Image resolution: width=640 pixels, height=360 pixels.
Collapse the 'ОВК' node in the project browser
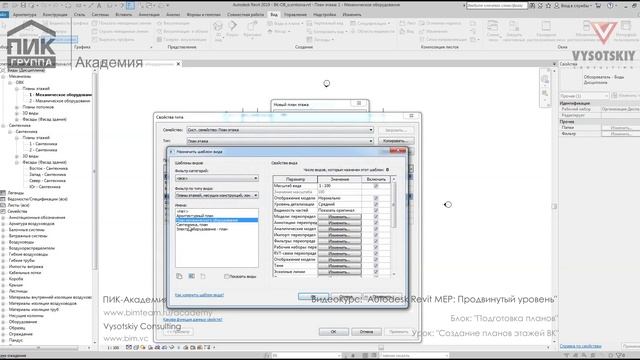point(10,82)
